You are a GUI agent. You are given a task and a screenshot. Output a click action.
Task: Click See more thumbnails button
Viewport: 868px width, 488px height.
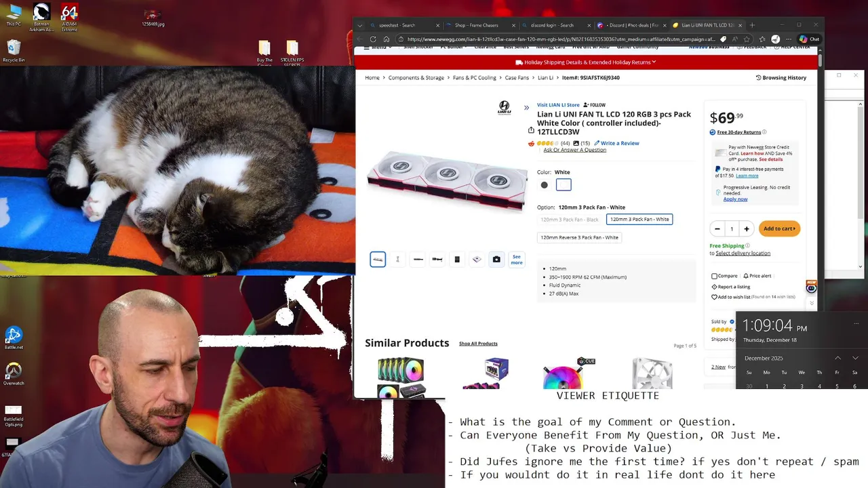[x=517, y=260]
